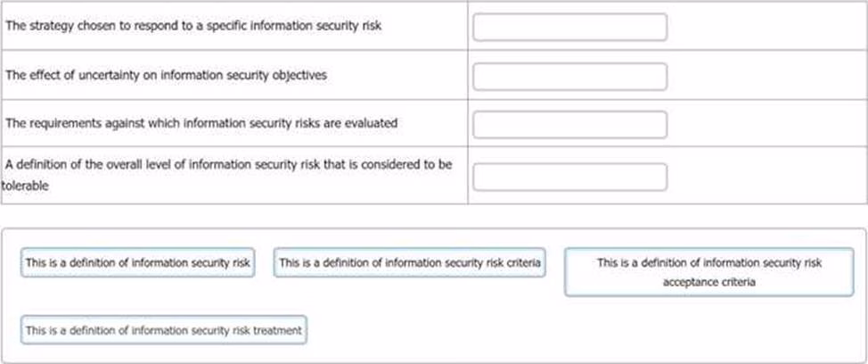
Task: Select the "risk acceptance criteria" answer option
Action: click(x=708, y=272)
